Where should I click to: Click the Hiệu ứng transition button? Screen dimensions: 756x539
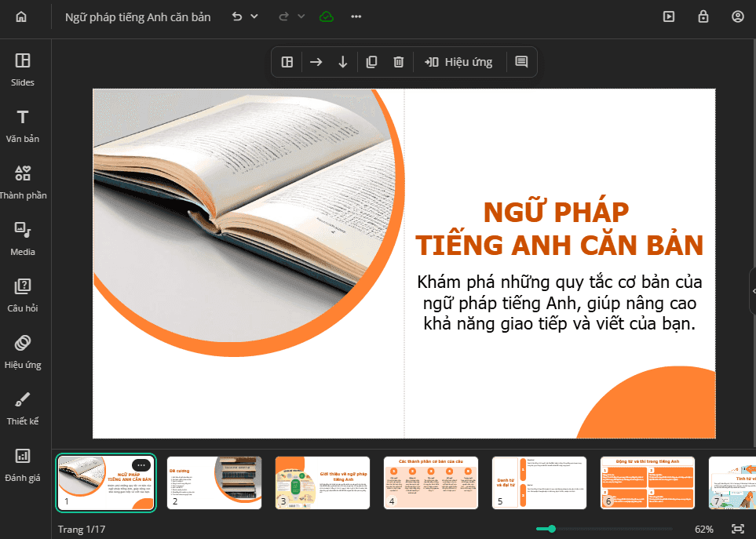tap(458, 62)
